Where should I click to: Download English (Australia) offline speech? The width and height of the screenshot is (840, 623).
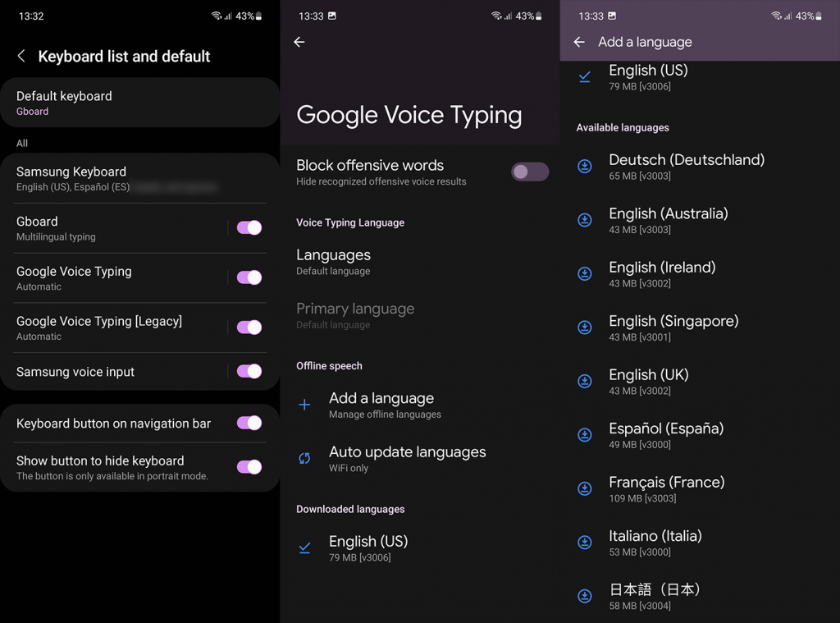585,220
